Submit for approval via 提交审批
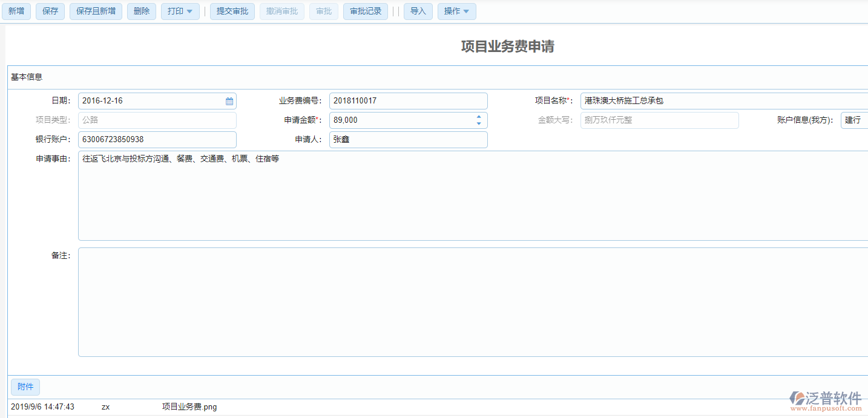The image size is (868, 418). [232, 11]
